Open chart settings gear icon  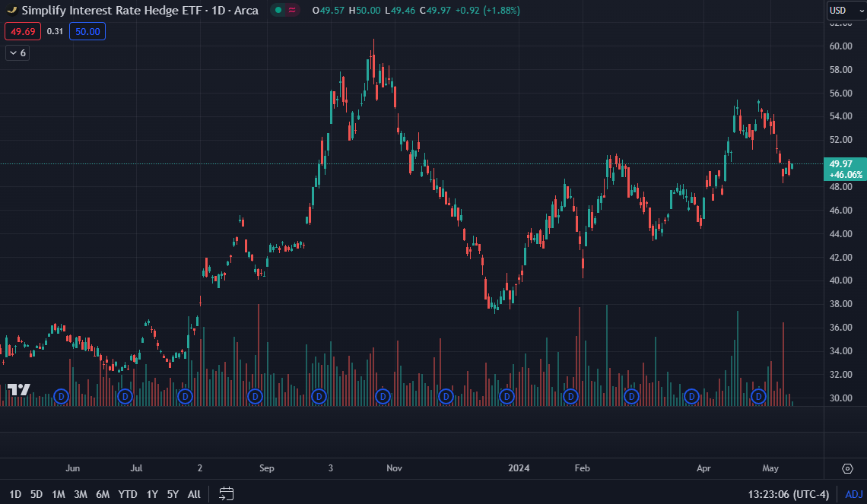click(x=847, y=468)
